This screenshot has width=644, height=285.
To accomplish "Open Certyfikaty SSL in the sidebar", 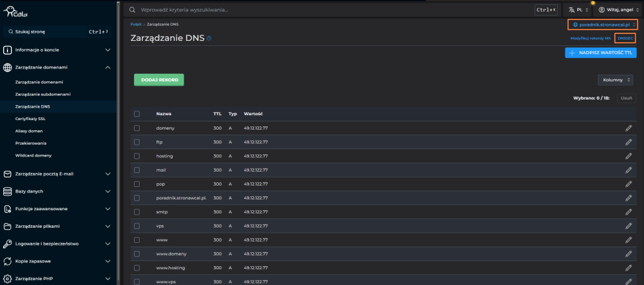I will pos(30,119).
